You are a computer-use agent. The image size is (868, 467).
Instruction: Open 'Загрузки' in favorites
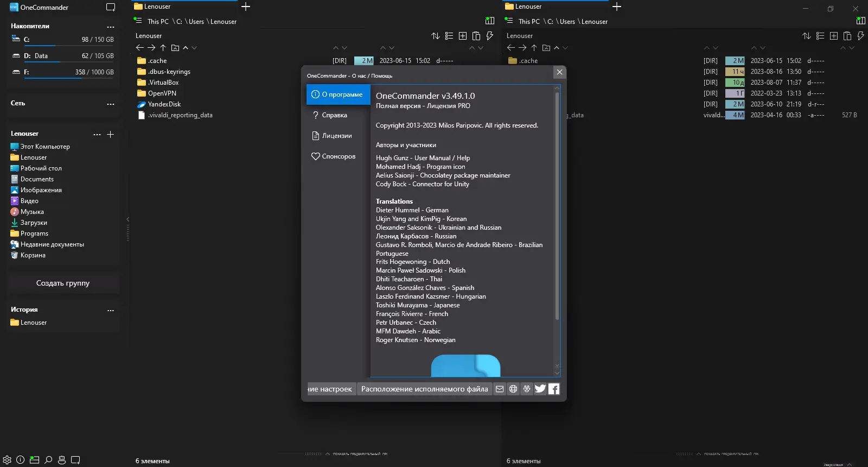29,223
